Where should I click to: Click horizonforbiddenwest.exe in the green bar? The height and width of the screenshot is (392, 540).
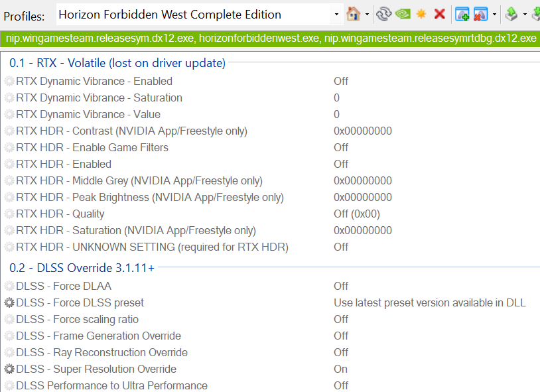[x=259, y=38]
